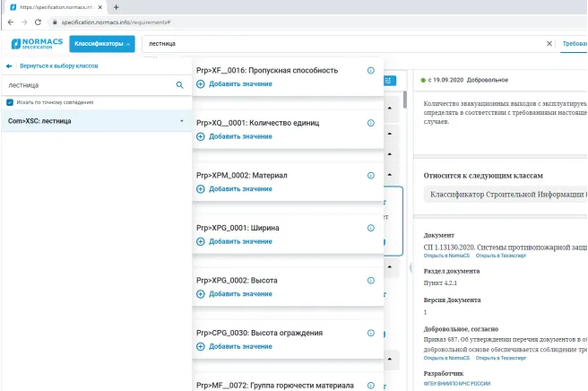Reload the page in browser

pyautogui.click(x=37, y=22)
